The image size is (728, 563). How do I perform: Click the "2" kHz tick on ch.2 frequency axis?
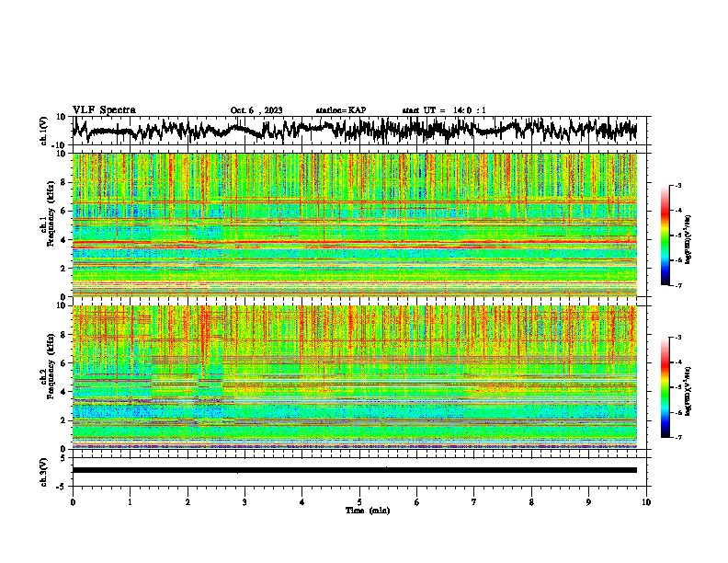pyautogui.click(x=65, y=420)
